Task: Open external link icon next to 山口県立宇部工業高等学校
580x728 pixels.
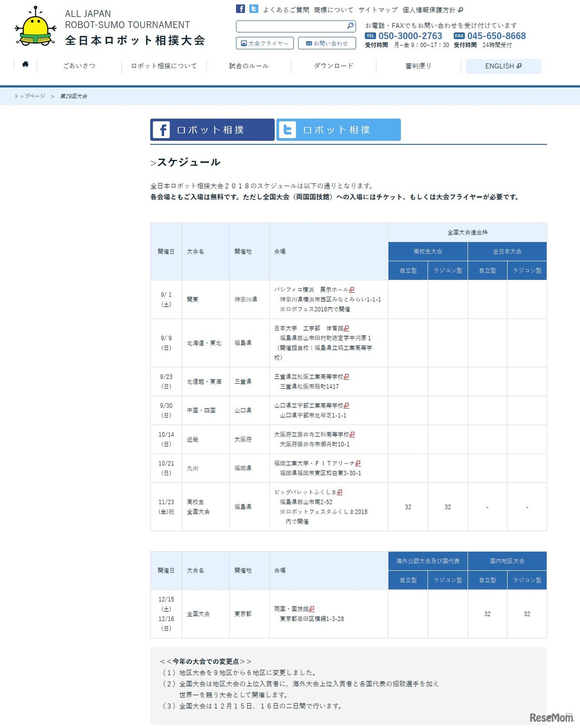Action: 347,405
